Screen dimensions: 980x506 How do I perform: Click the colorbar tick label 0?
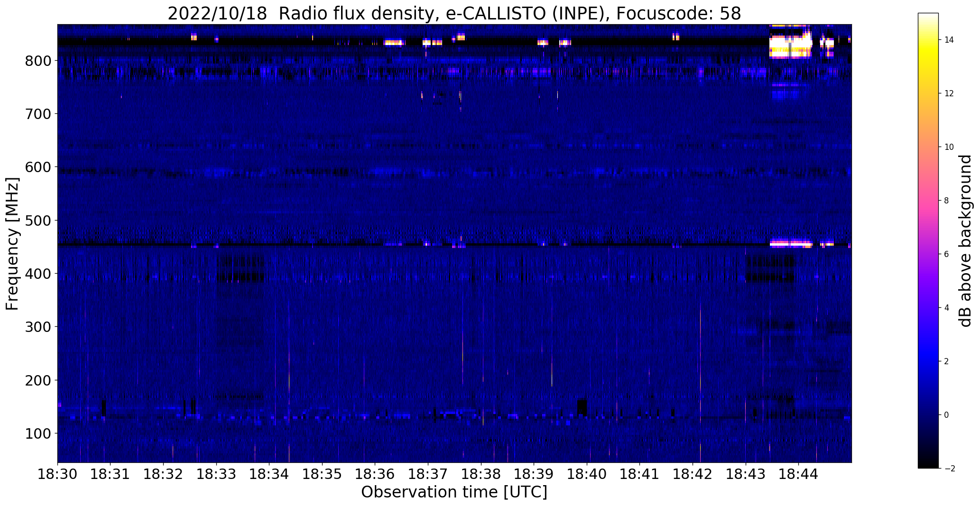pos(946,415)
